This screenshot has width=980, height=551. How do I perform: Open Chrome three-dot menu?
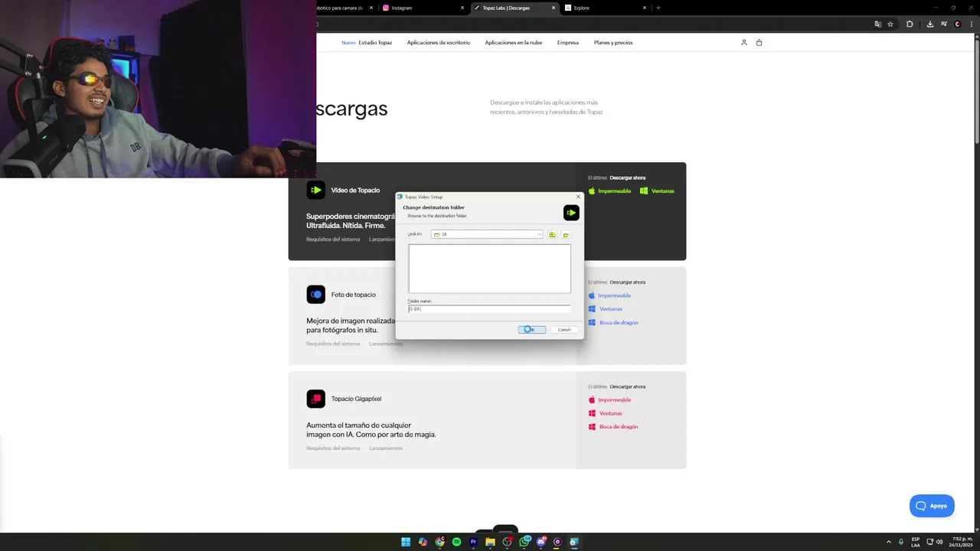tap(972, 24)
